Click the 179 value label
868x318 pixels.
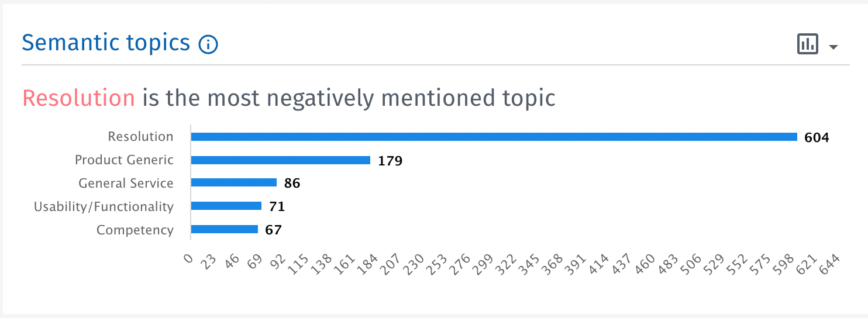[390, 161]
